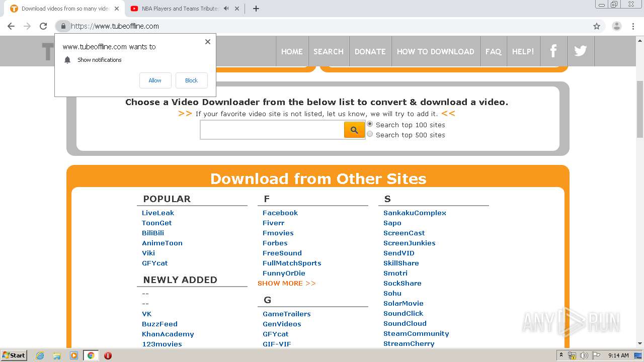Open the BuzzFeed downloader link
This screenshot has width=644, height=362.
(x=159, y=324)
